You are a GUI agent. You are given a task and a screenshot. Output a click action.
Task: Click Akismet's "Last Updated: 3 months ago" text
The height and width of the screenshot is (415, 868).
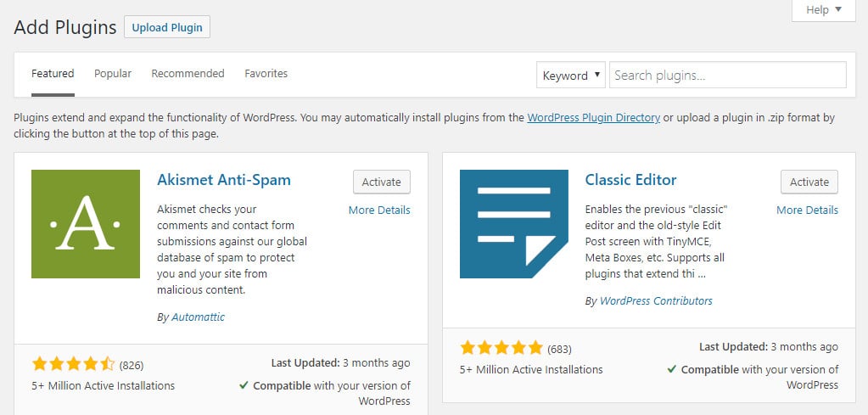pyautogui.click(x=340, y=363)
